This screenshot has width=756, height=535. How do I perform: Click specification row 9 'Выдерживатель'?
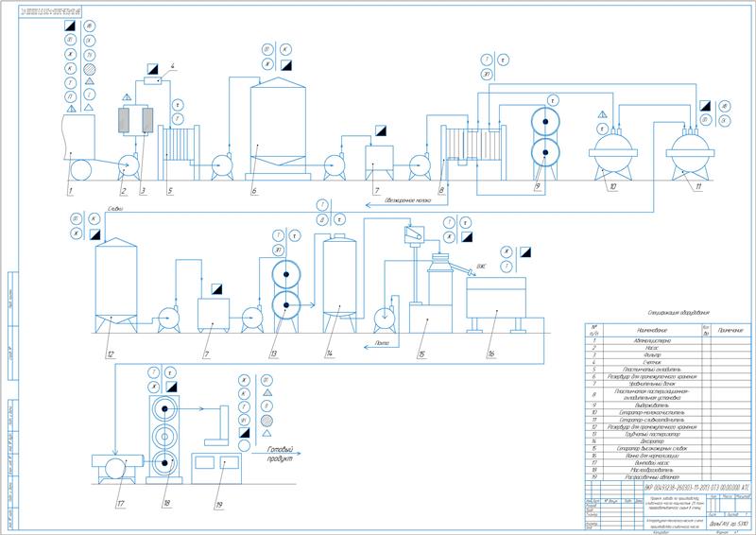[668, 406]
